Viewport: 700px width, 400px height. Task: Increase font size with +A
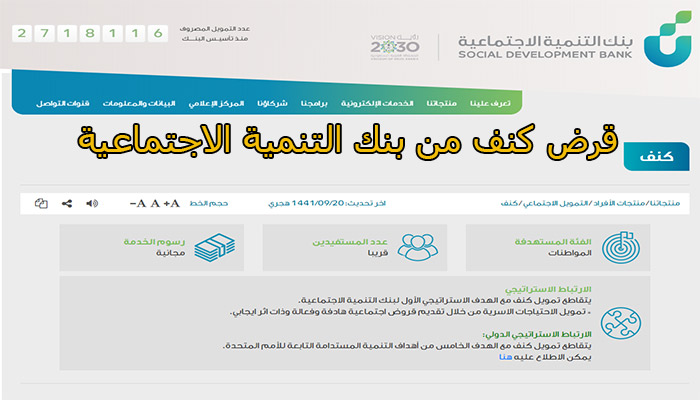click(171, 204)
